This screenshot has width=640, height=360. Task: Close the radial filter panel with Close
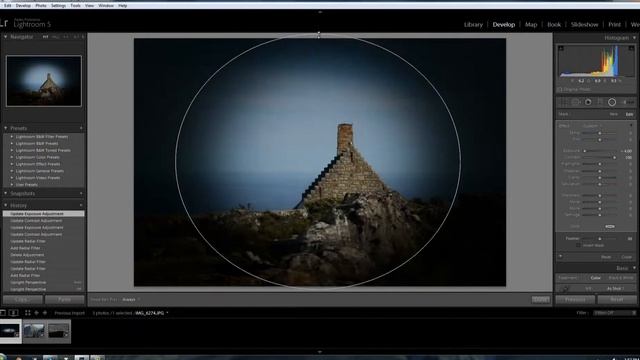[x=627, y=257]
